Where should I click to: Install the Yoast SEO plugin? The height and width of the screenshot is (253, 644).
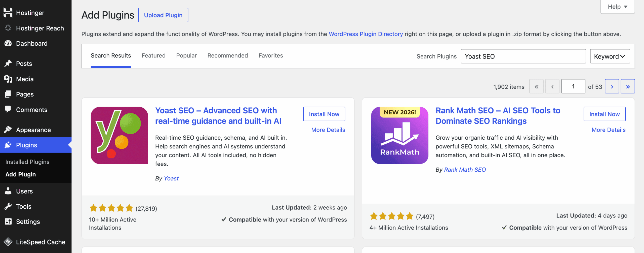tap(324, 114)
